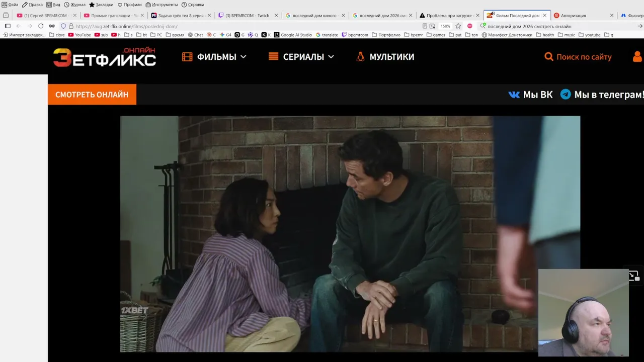Close the BPEMRCOM Twitch tab
Screen dimensions: 644x362
point(276,16)
